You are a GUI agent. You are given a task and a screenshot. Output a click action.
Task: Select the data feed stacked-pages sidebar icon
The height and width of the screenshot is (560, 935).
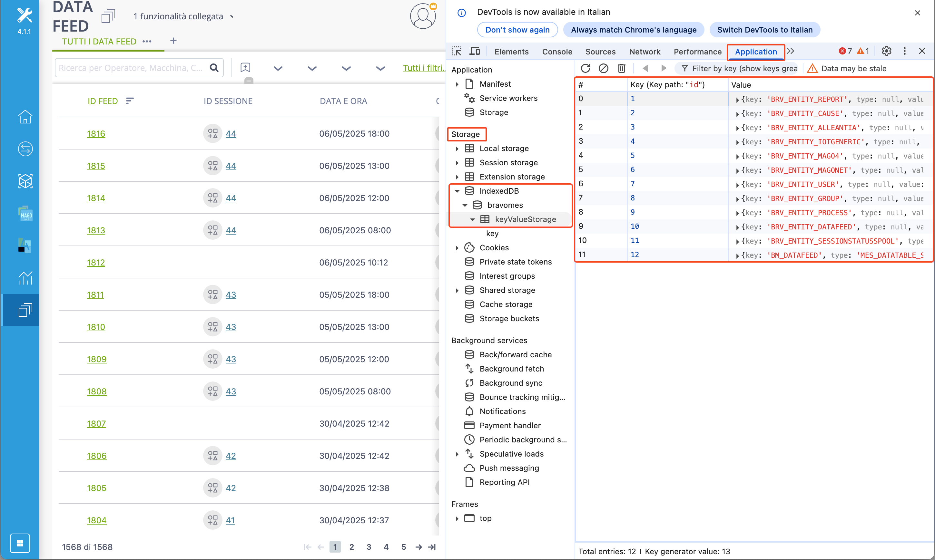(x=25, y=310)
